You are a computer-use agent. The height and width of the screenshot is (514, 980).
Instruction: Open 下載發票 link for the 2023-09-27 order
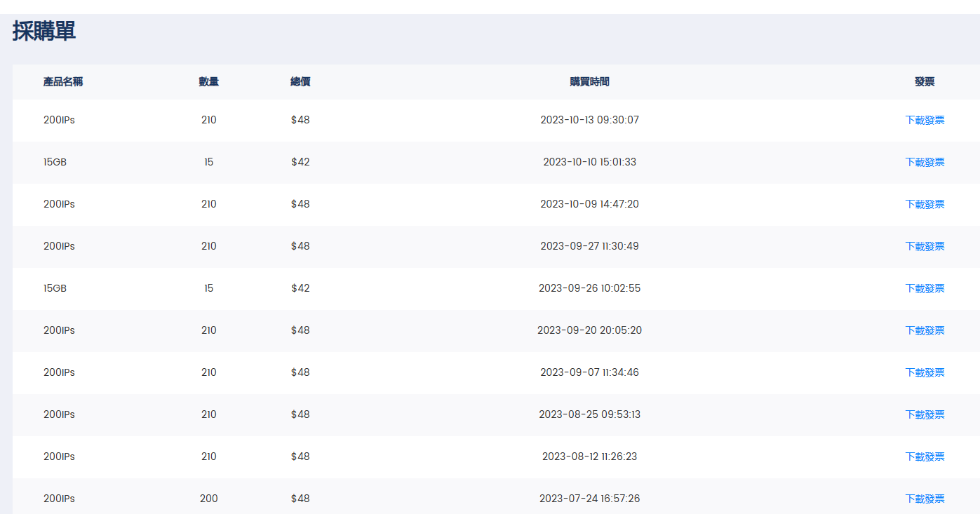coord(924,246)
